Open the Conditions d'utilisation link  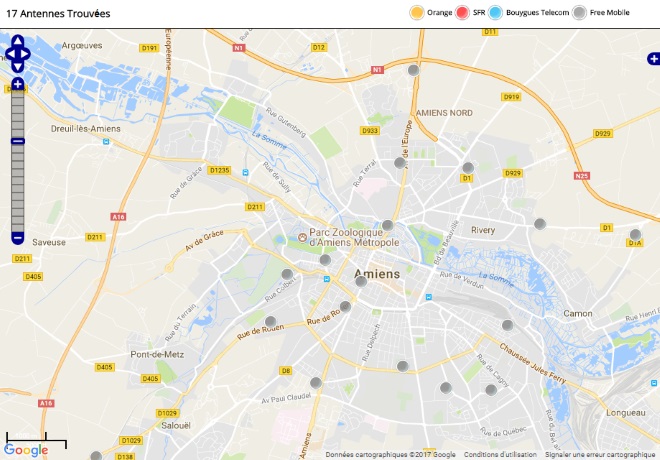tap(500, 455)
